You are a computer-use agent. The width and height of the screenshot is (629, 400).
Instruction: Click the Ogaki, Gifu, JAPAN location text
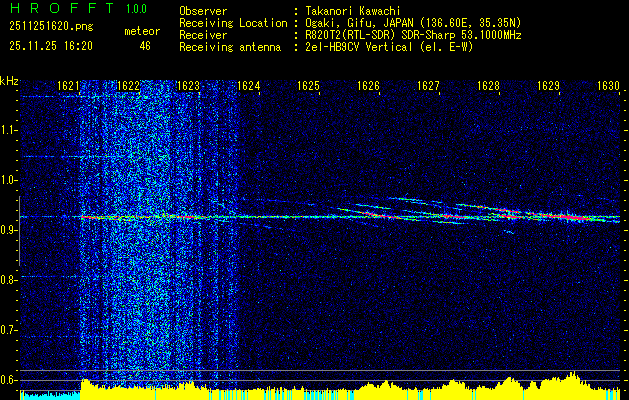[x=412, y=23]
